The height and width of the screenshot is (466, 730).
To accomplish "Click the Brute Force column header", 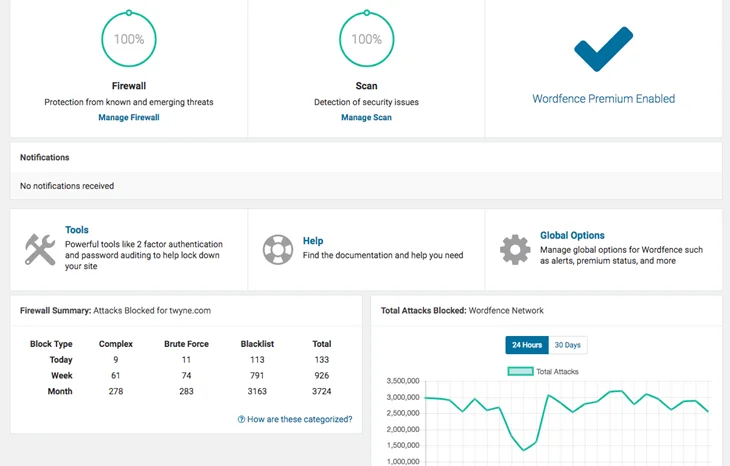I will [186, 344].
